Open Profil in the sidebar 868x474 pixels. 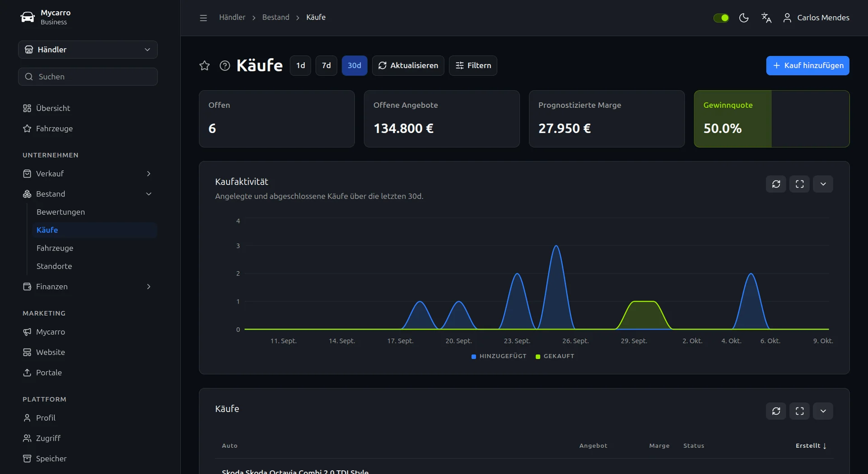88,418
